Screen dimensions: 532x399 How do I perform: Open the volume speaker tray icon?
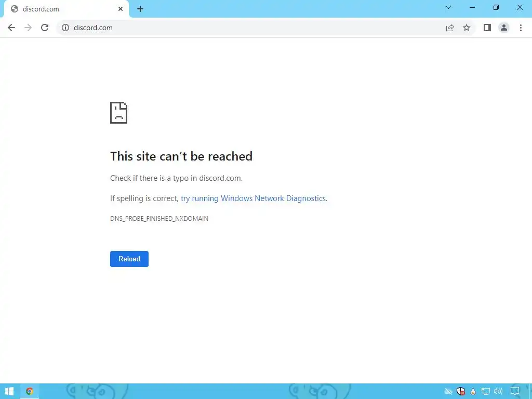coord(498,392)
